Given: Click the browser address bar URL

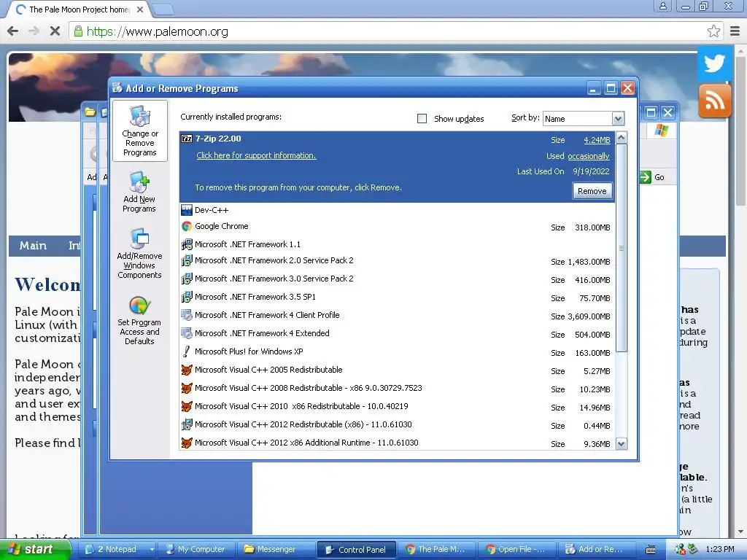Looking at the screenshot, I should coord(158,31).
